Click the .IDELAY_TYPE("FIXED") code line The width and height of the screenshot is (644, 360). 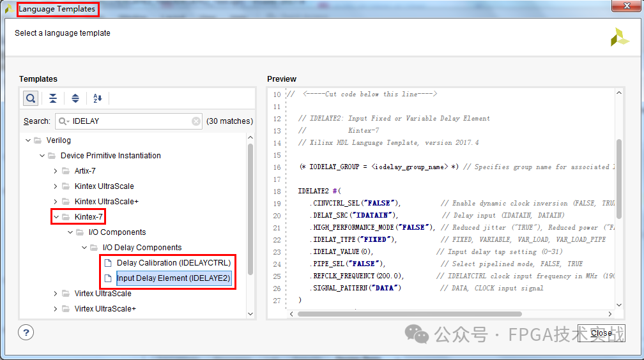pyautogui.click(x=353, y=240)
